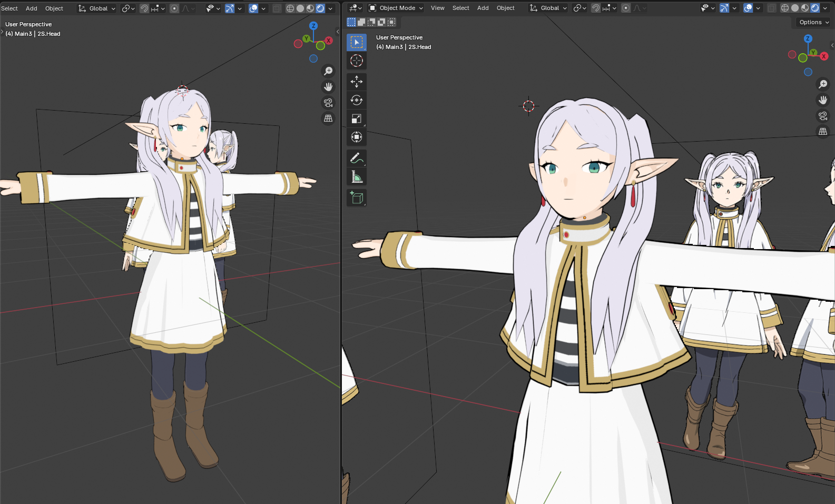The width and height of the screenshot is (835, 504).
Task: Toggle show gizmo button in right viewport
Action: (x=724, y=8)
